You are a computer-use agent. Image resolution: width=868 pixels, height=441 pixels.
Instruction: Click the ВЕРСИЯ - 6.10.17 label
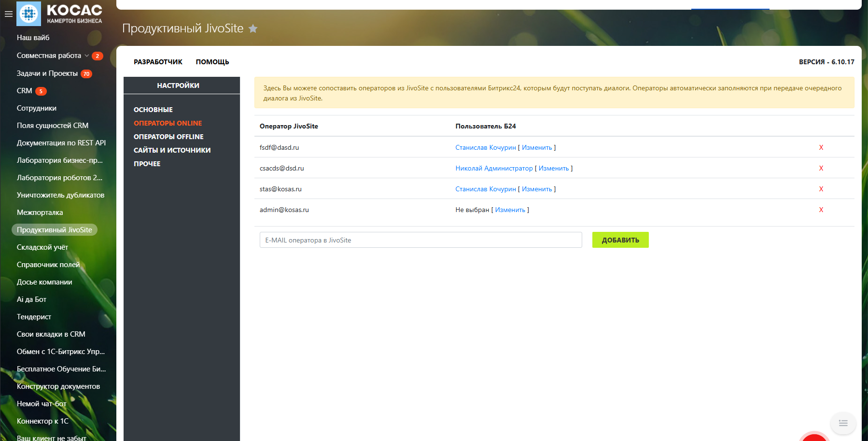click(x=826, y=62)
